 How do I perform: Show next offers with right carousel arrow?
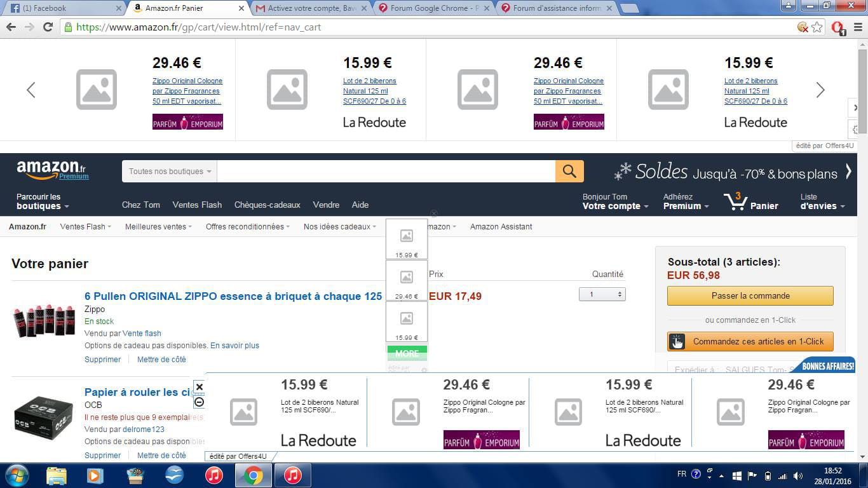(820, 90)
